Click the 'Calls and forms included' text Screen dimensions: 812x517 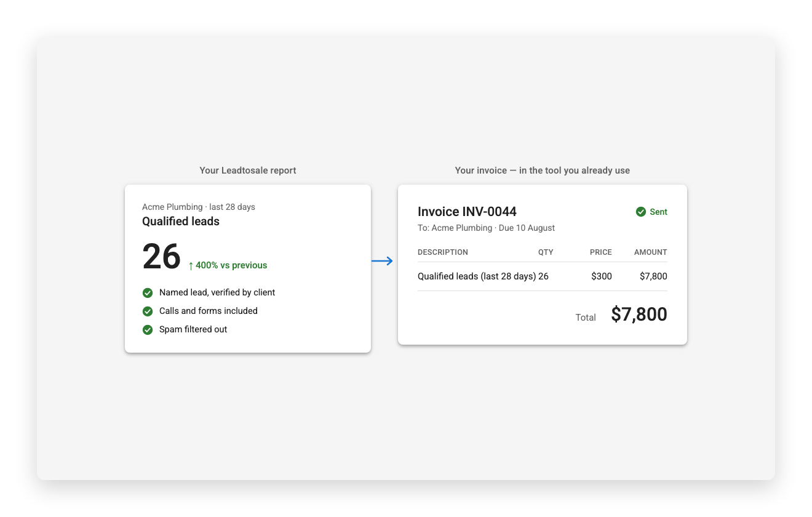[209, 311]
